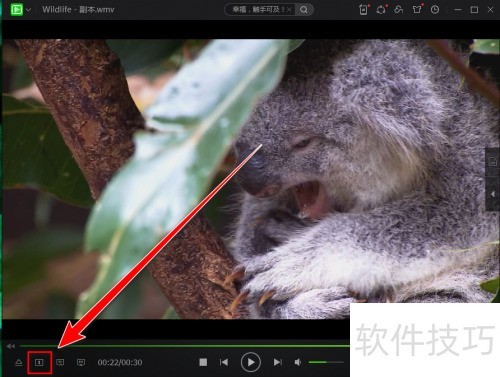Click the eject open-file icon
Image resolution: width=500 pixels, height=377 pixels.
19,362
